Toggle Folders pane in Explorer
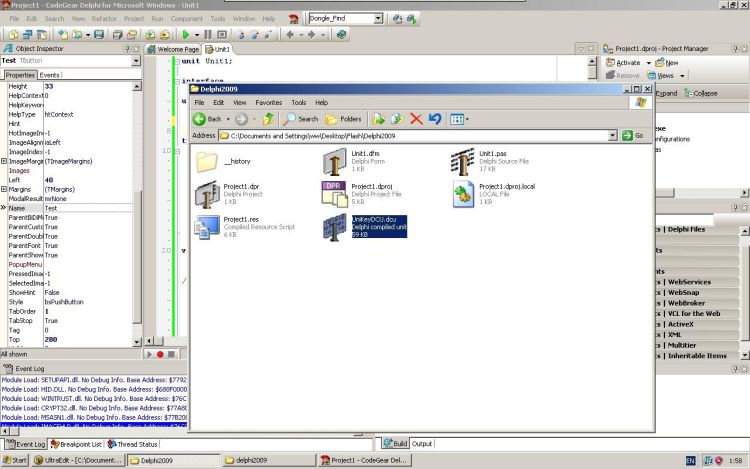The image size is (750, 469). [343, 119]
